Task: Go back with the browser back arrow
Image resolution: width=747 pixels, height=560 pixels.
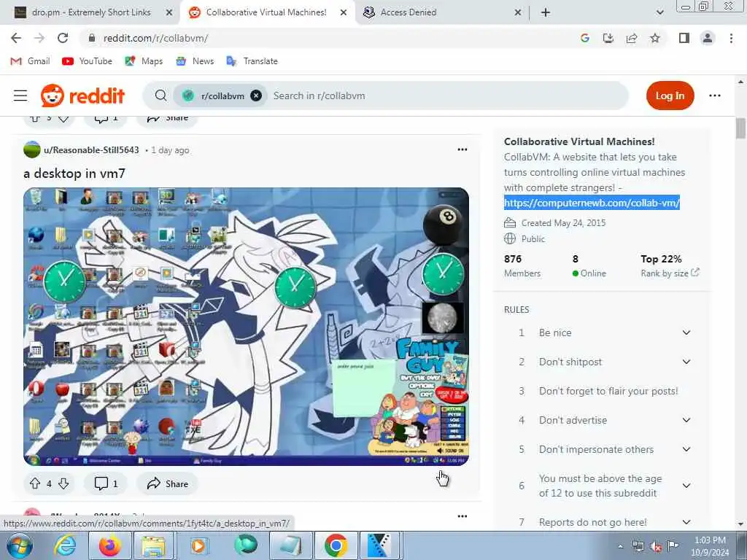Action: pos(16,38)
